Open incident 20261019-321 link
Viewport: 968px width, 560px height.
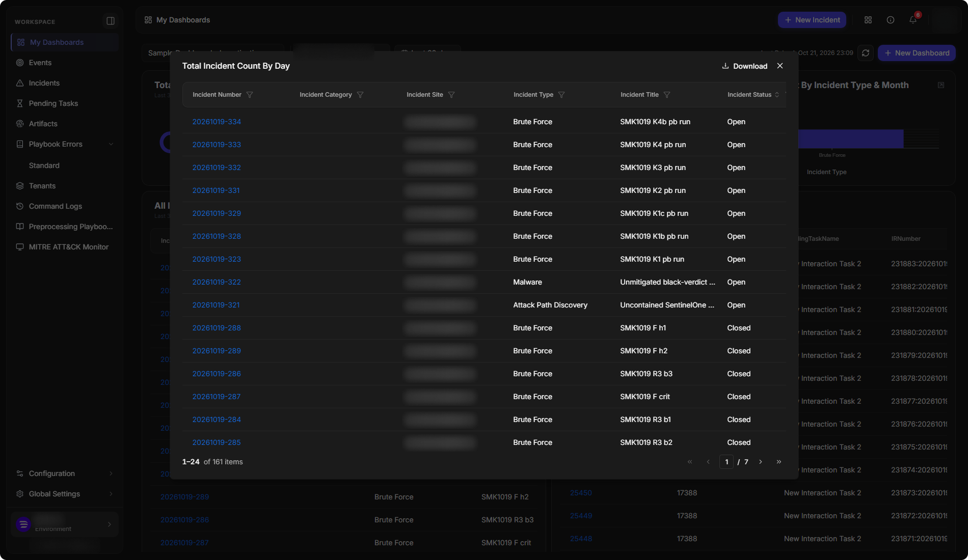216,305
